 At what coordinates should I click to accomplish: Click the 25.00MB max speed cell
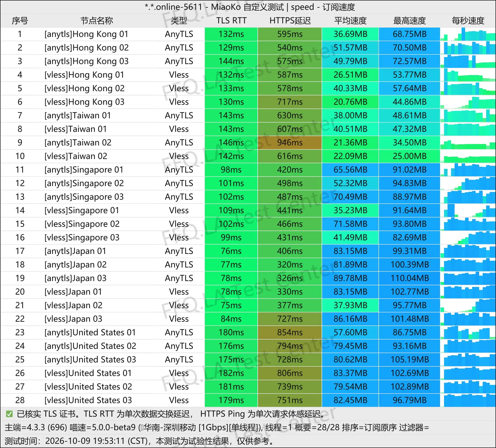(409, 156)
